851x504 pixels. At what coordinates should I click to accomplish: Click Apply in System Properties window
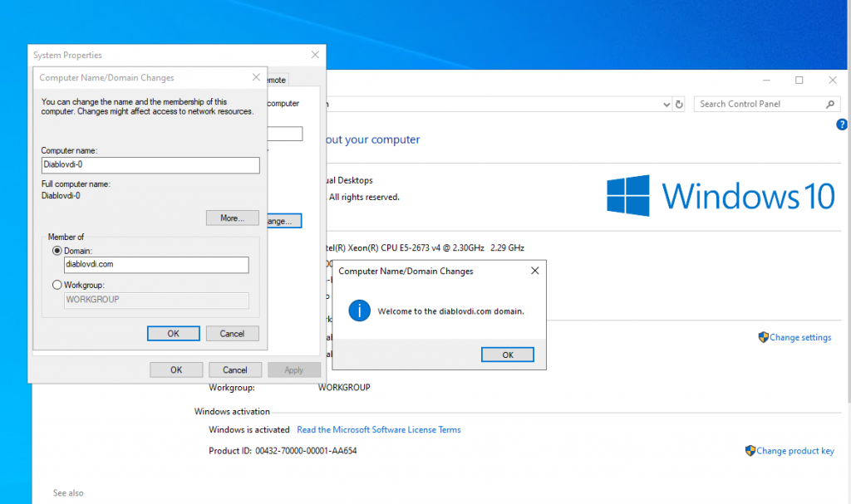pos(294,370)
